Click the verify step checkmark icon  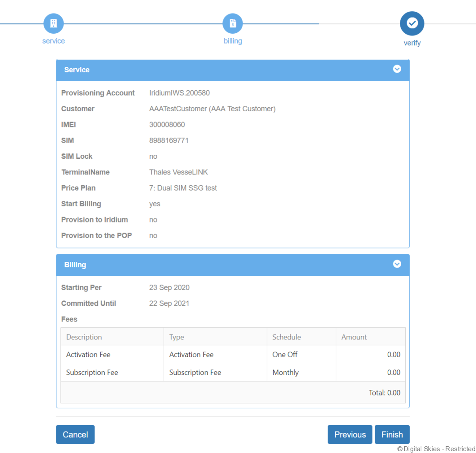point(412,23)
